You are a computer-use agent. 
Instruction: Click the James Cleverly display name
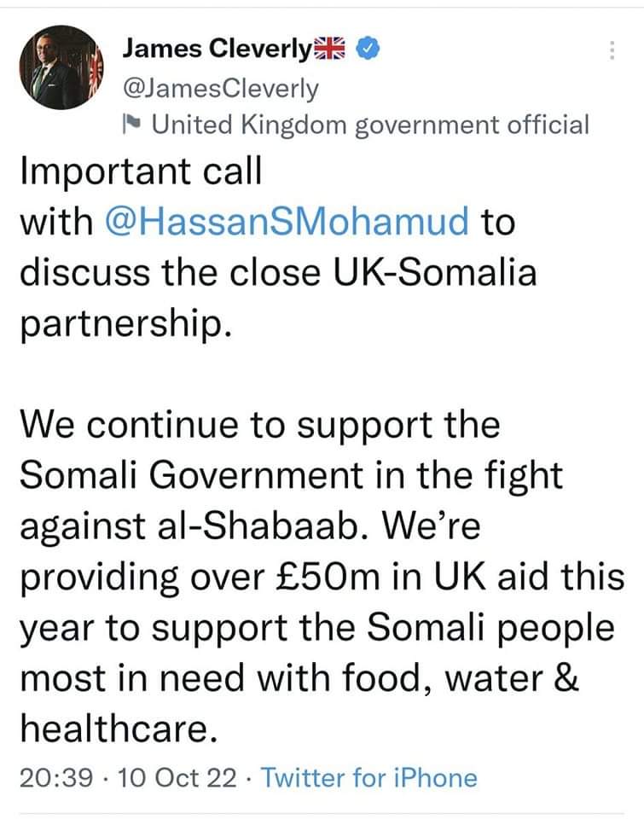click(x=218, y=49)
